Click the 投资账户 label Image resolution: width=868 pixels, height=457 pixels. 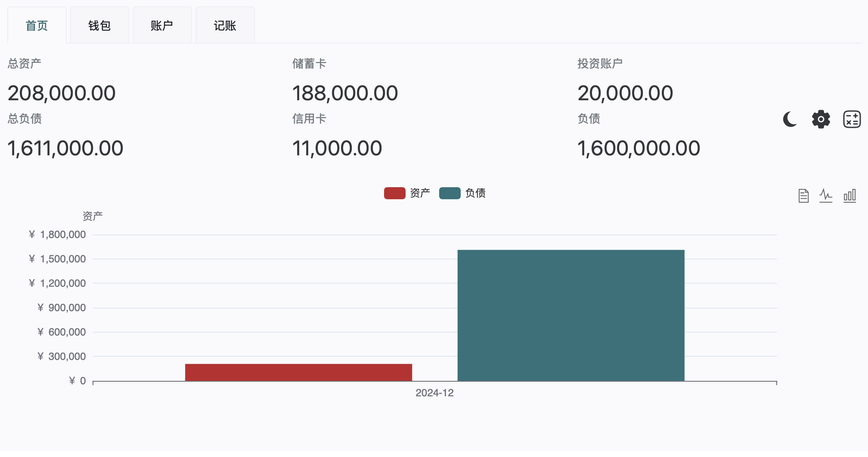click(x=600, y=64)
